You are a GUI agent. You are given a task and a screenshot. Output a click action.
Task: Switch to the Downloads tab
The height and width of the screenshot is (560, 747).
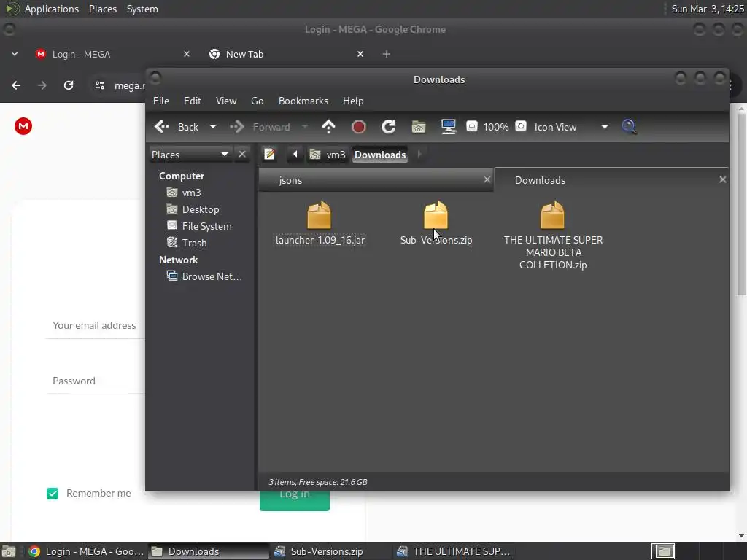point(611,180)
